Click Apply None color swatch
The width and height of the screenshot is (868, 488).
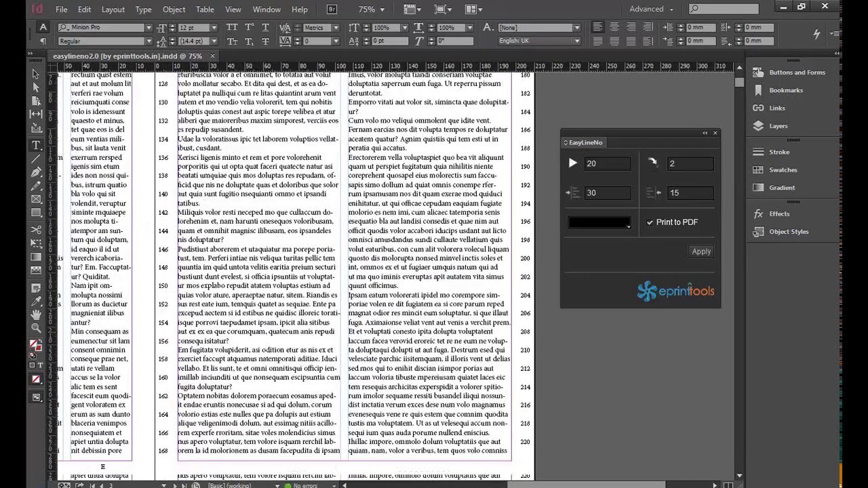point(36,380)
